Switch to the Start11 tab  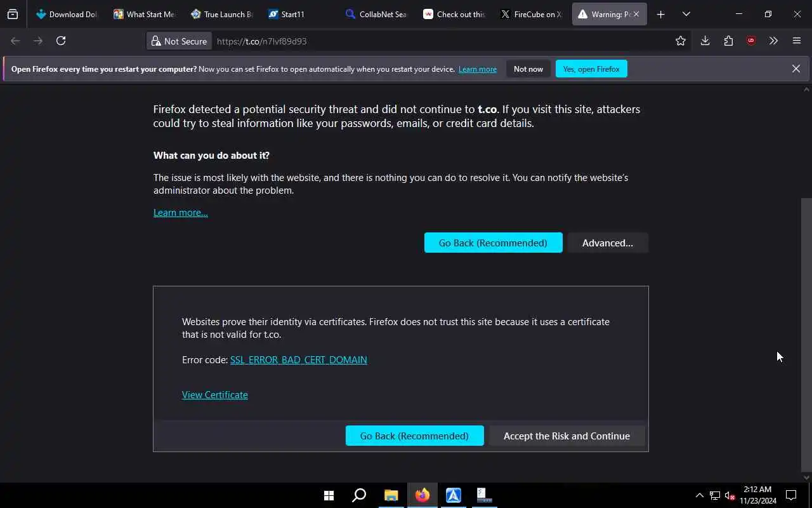(x=298, y=14)
